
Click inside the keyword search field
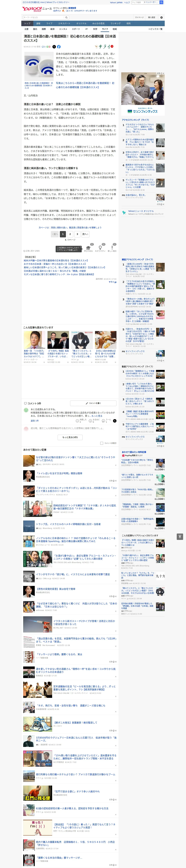pyautogui.click(x=44, y=18)
